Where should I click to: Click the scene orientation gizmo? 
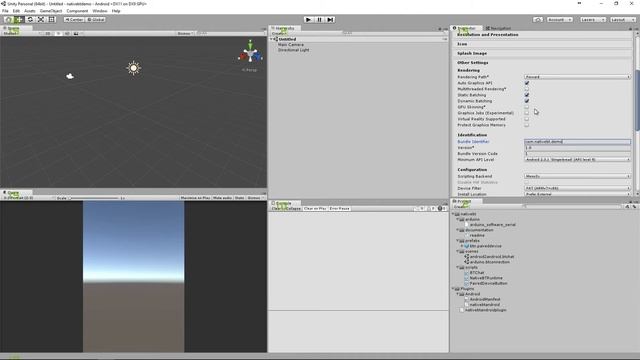[250, 53]
